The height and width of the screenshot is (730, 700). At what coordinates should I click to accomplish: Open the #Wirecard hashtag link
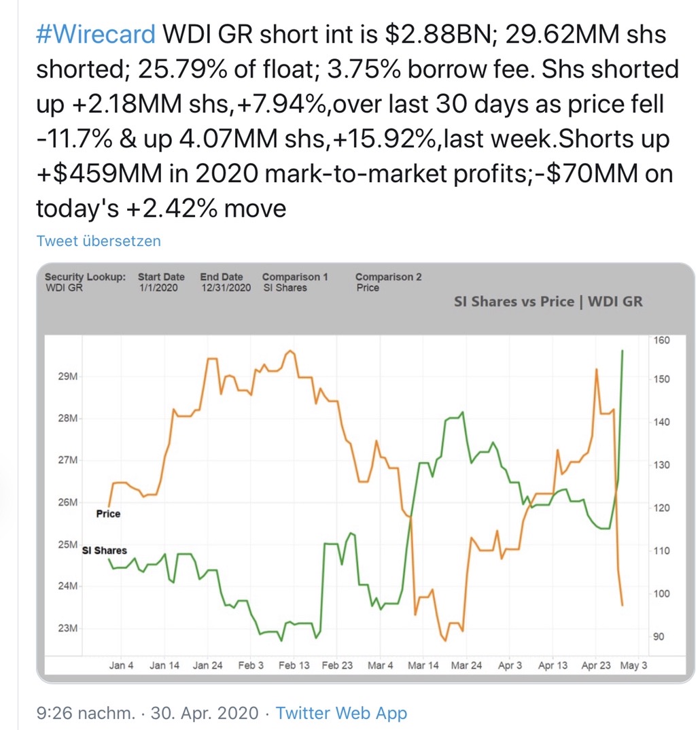coord(95,34)
